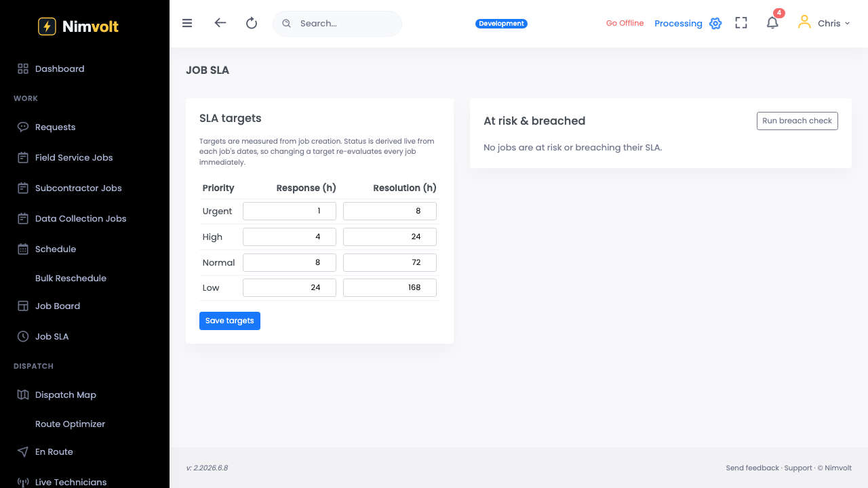Viewport: 868px width, 488px height.
Task: Go to Field Service Jobs
Action: pyautogui.click(x=74, y=157)
